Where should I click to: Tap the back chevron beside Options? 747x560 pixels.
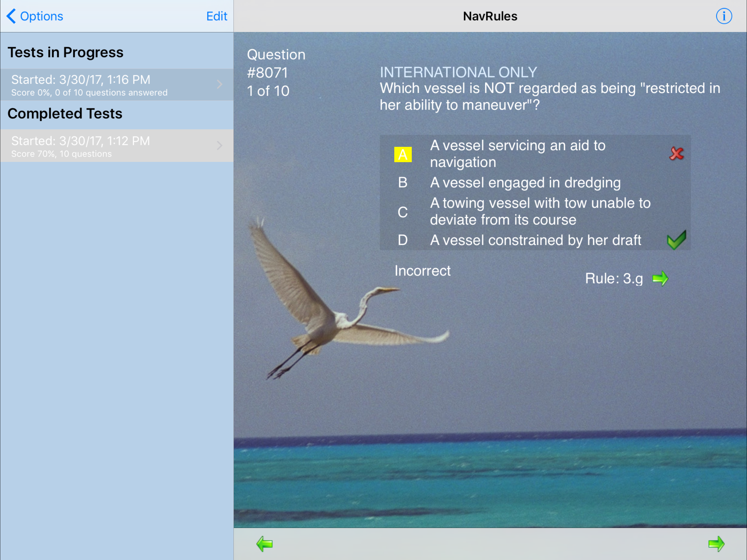(11, 16)
